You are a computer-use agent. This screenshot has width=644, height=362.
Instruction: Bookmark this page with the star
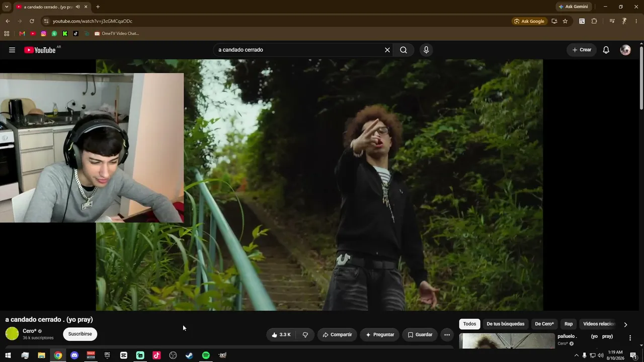565,21
